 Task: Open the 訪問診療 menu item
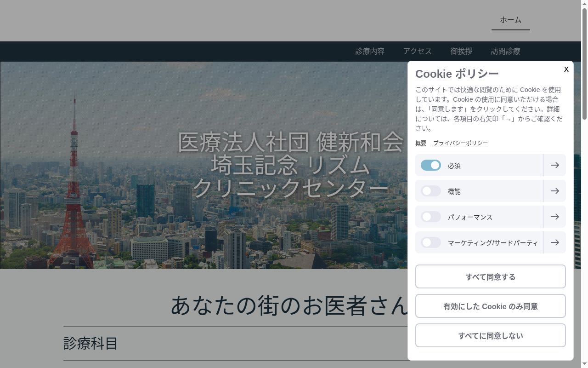(506, 52)
